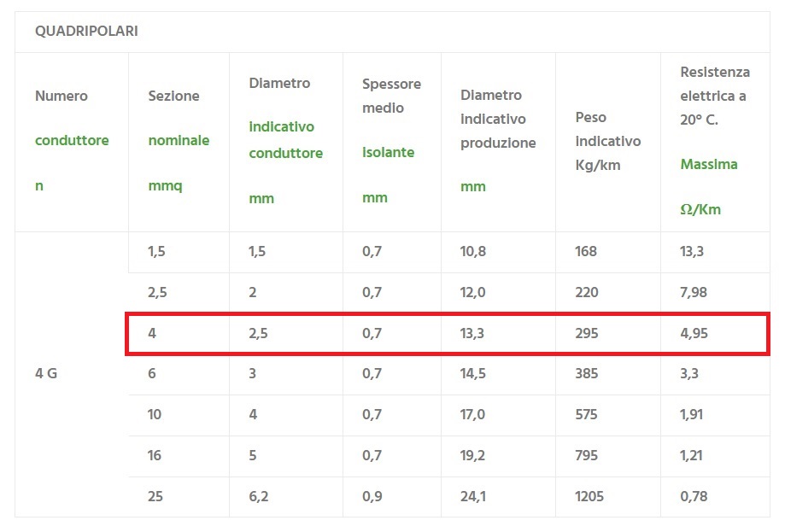Select the "Numero conduttore n" column header

click(x=72, y=141)
